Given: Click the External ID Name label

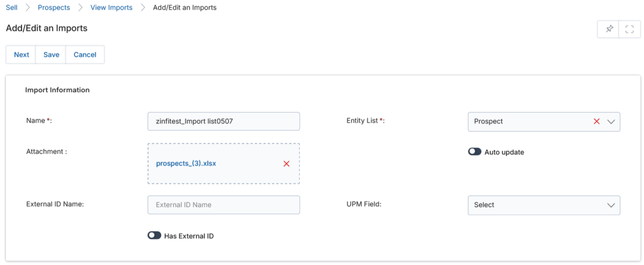Looking at the screenshot, I should click(55, 204).
